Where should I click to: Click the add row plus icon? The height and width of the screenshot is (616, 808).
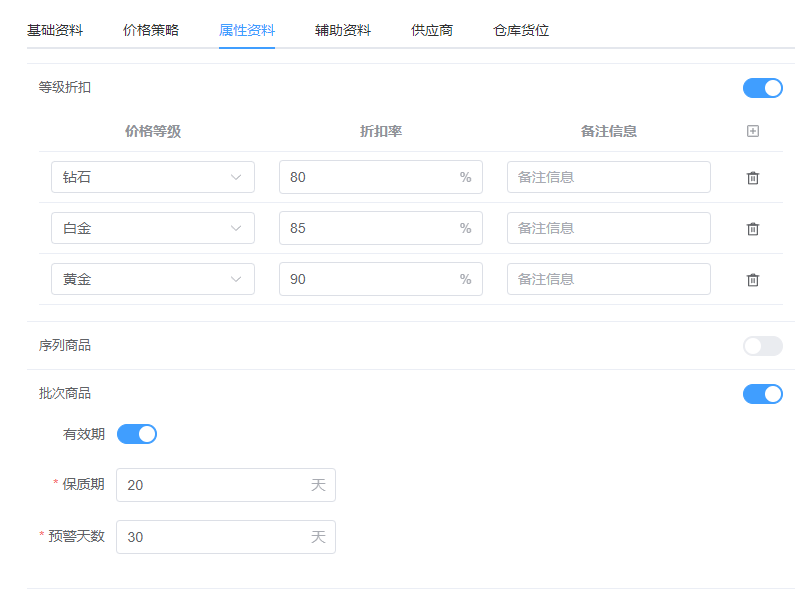click(x=753, y=131)
